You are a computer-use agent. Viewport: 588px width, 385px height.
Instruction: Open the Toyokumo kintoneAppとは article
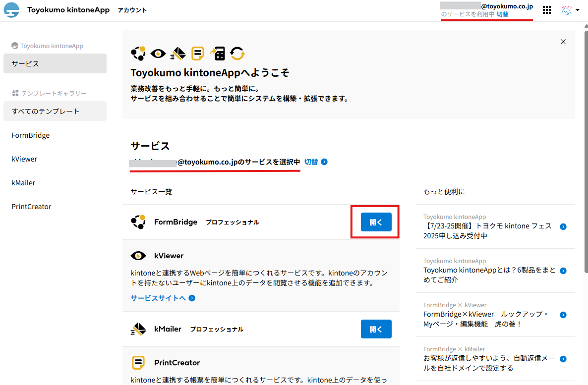click(489, 275)
